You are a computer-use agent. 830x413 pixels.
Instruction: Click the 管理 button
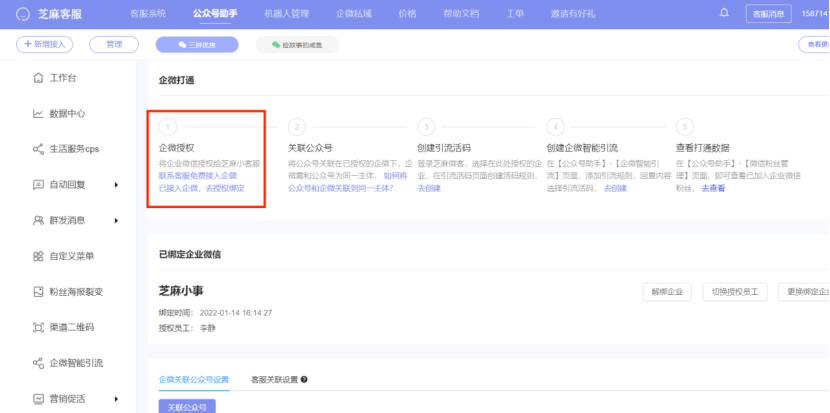point(114,44)
